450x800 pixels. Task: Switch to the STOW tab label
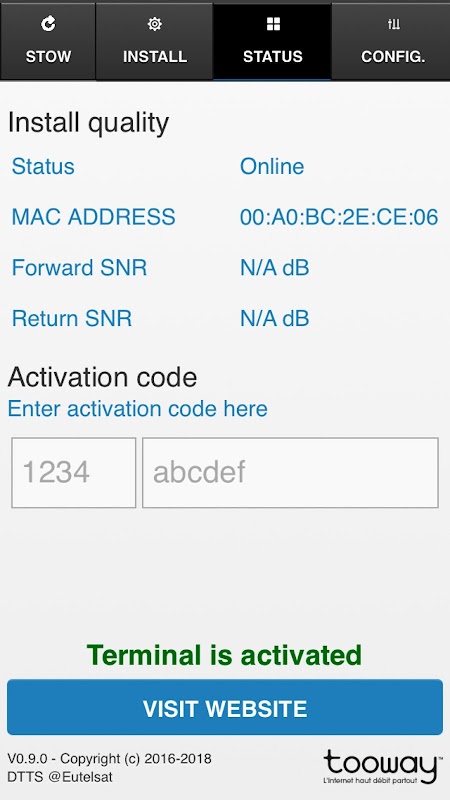(x=48, y=56)
